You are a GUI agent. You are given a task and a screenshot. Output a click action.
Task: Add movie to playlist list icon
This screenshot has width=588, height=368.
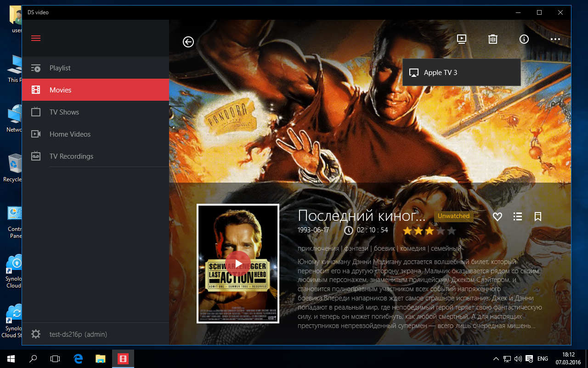click(x=518, y=217)
